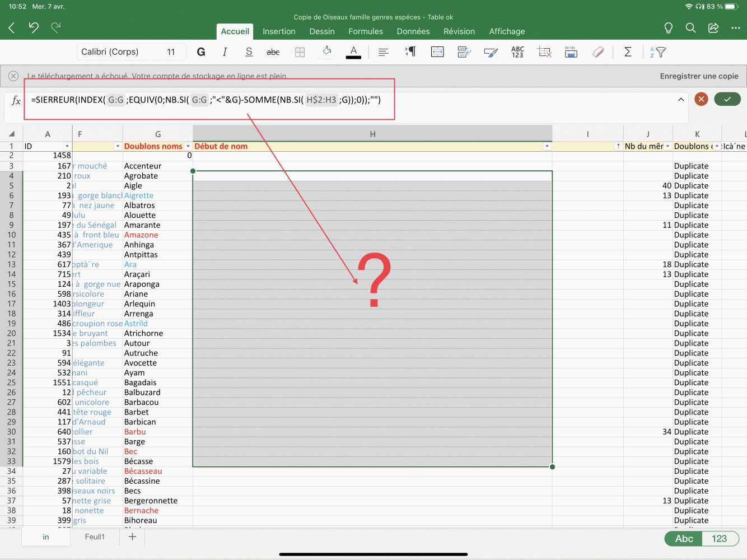
Task: Toggle strikethrough abc formatting
Action: coord(273,52)
